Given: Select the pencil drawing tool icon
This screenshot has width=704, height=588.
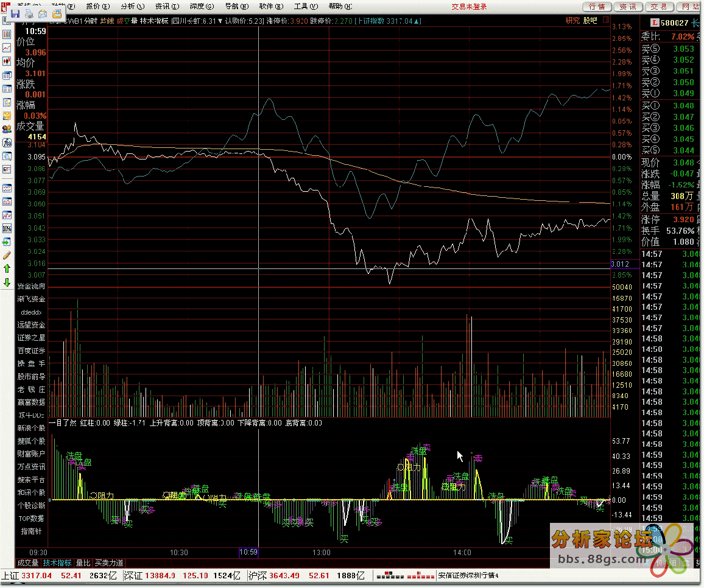Looking at the screenshot, I should point(7,256).
